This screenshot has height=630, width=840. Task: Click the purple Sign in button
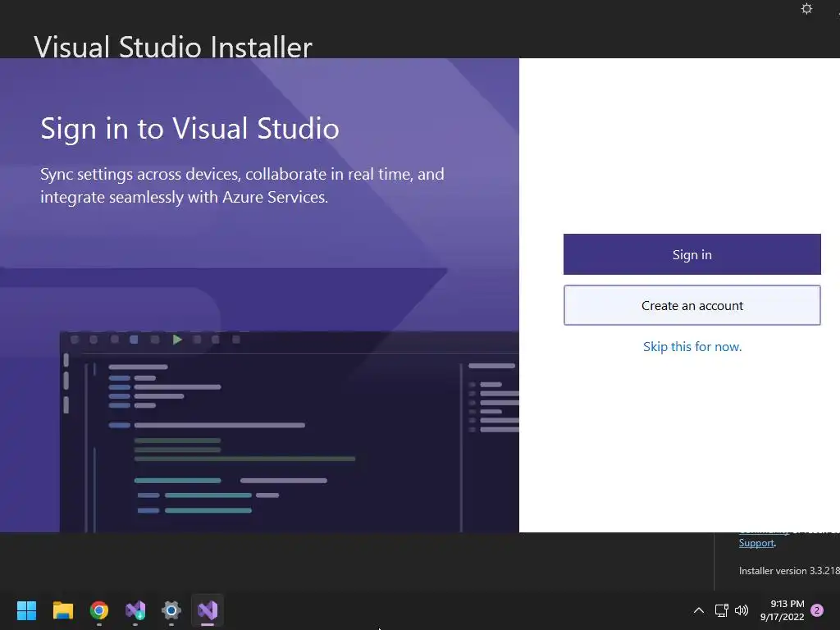click(x=692, y=254)
